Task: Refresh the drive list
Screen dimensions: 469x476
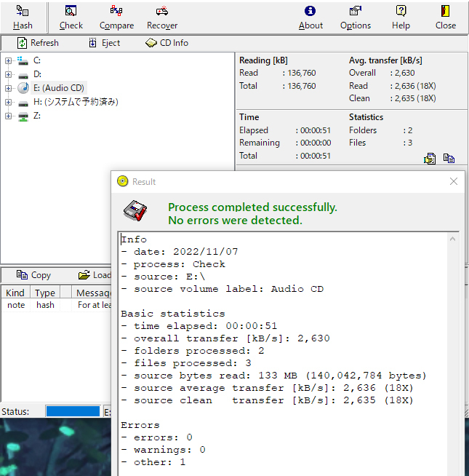Action: [38, 43]
